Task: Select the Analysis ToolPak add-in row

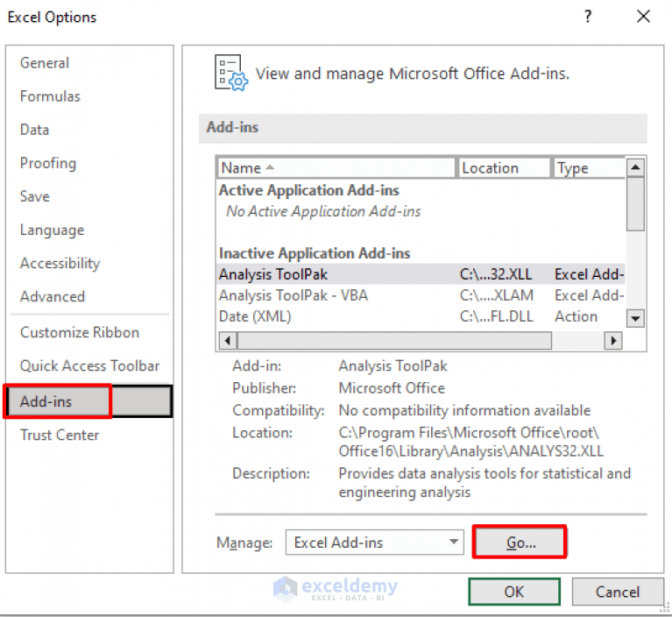Action: 421,274
